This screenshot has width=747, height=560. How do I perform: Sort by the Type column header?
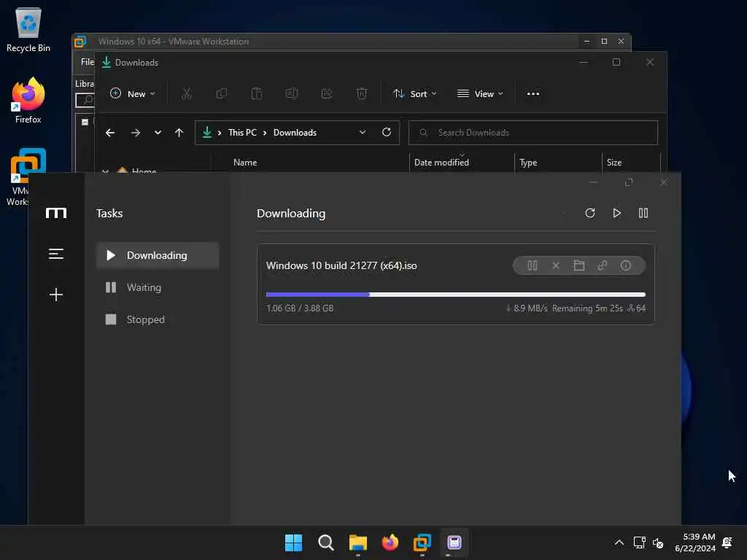[x=528, y=163]
